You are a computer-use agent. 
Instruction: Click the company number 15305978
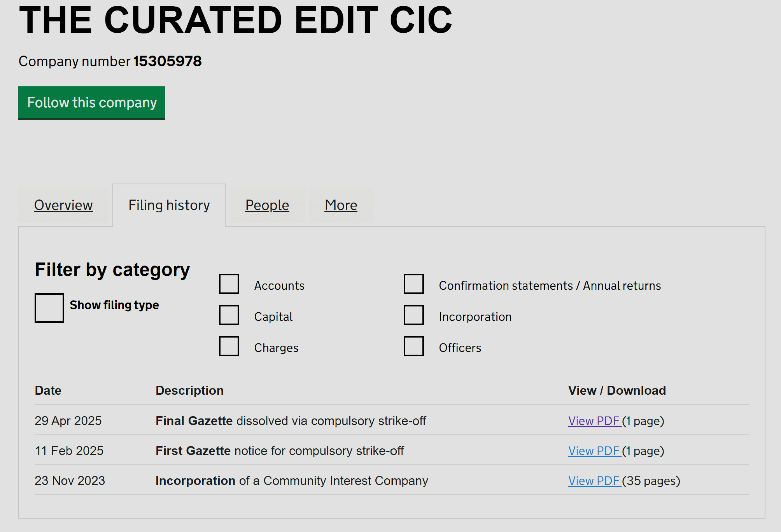pos(168,61)
